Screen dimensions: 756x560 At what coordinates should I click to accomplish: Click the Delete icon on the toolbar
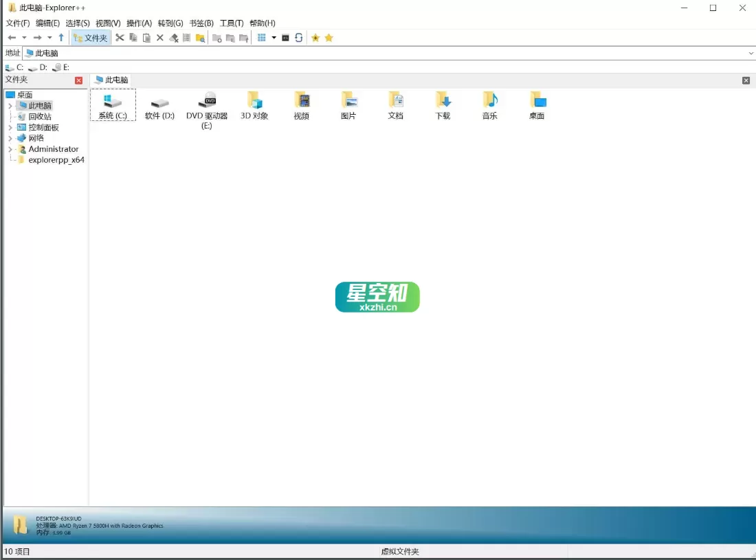[x=159, y=38]
